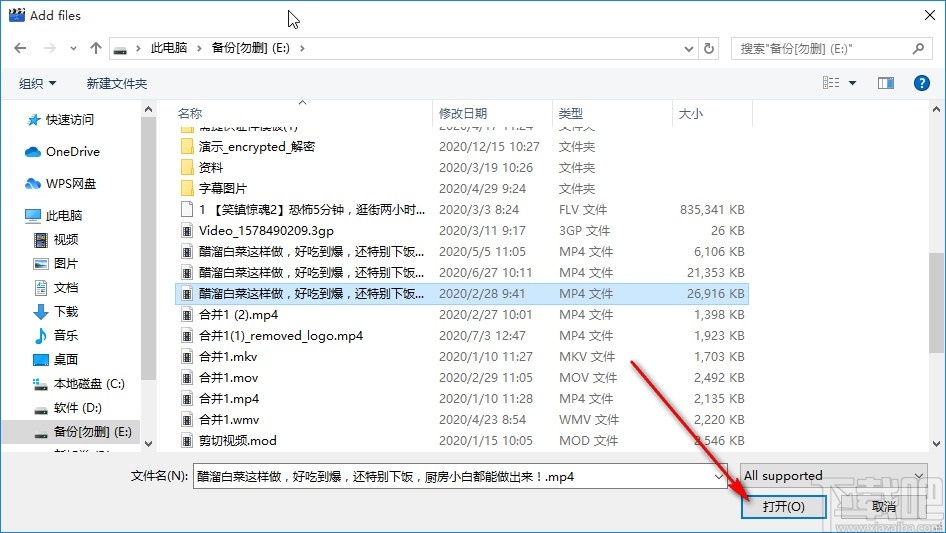946x533 pixels.
Task: Select 软件 (D:) drive
Action: click(x=68, y=407)
